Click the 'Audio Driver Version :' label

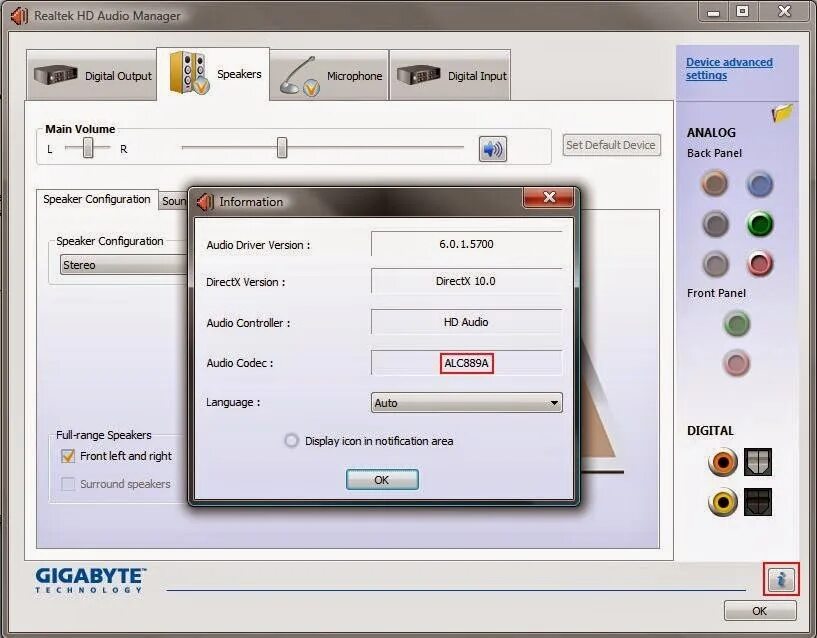coord(258,245)
